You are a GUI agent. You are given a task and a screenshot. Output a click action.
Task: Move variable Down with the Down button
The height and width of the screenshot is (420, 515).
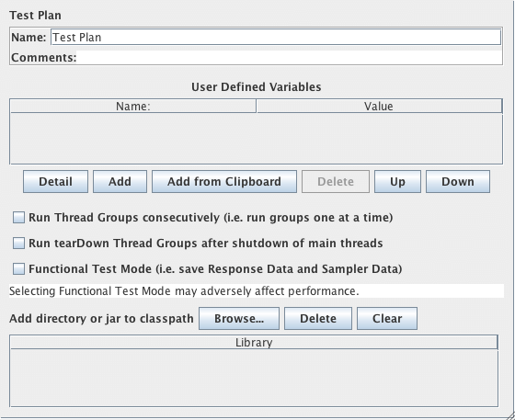pyautogui.click(x=458, y=181)
